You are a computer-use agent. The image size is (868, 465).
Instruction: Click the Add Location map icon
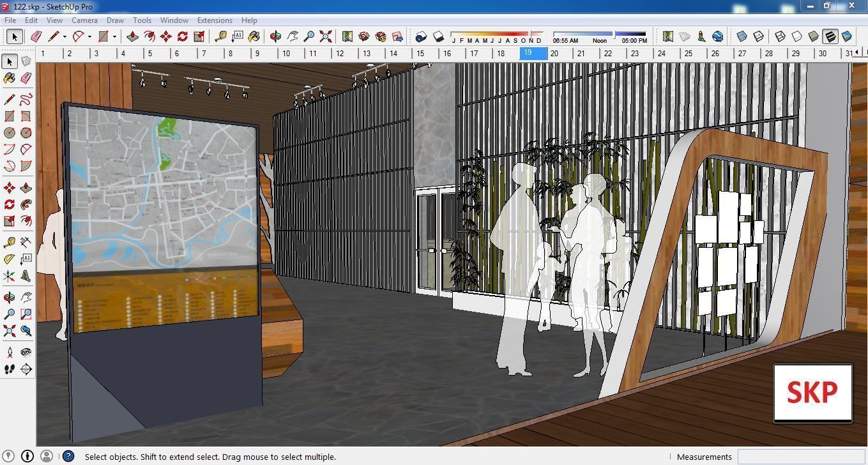coord(668,36)
